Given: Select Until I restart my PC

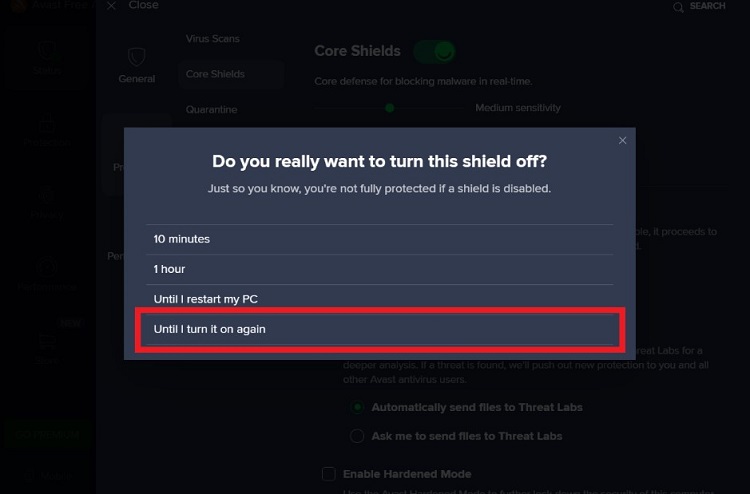Looking at the screenshot, I should pos(380,299).
